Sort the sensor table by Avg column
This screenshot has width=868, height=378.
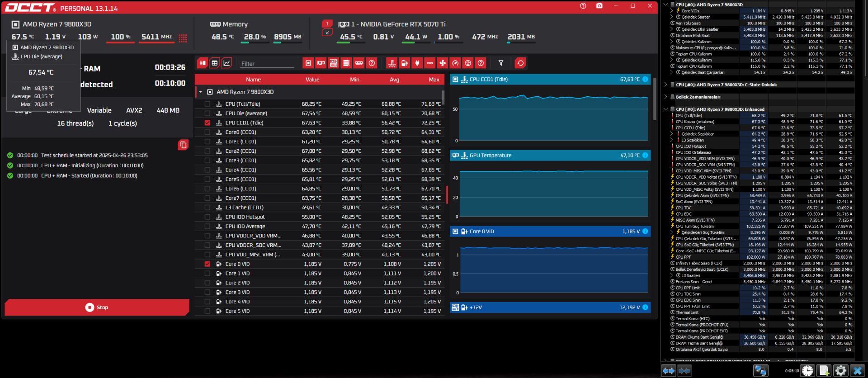pos(395,80)
